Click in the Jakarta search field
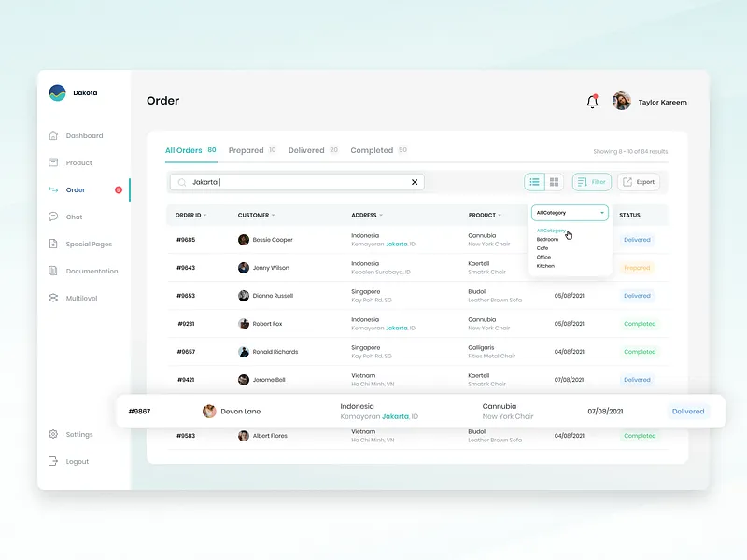Screen dimensions: 747x560 [x=297, y=182]
